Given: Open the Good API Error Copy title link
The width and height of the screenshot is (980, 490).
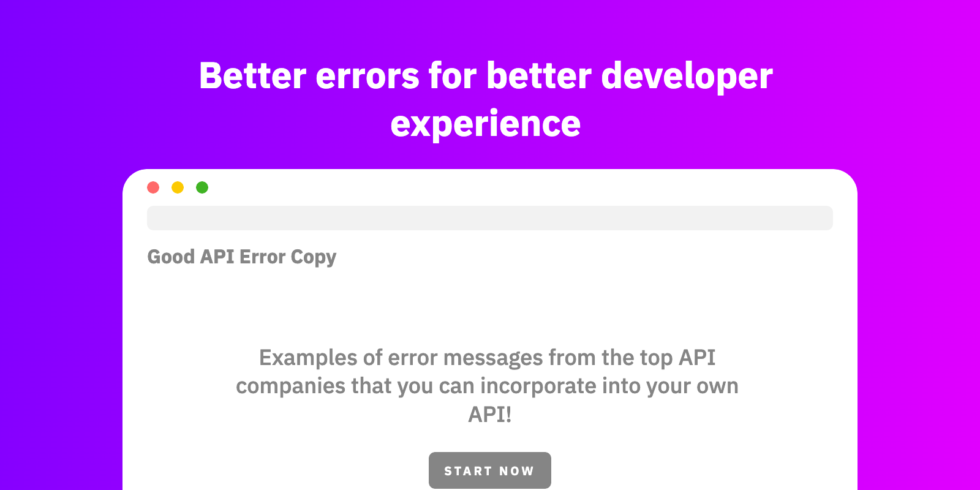Looking at the screenshot, I should tap(241, 257).
